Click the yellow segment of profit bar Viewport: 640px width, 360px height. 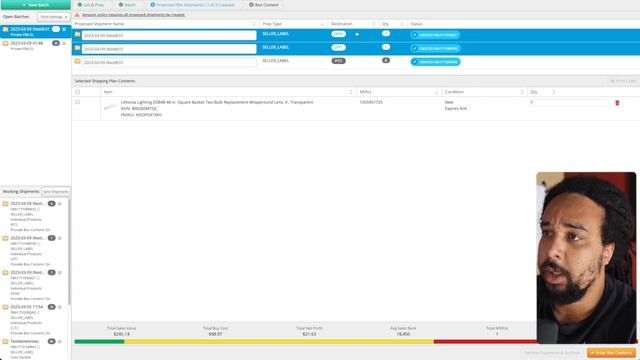279,342
